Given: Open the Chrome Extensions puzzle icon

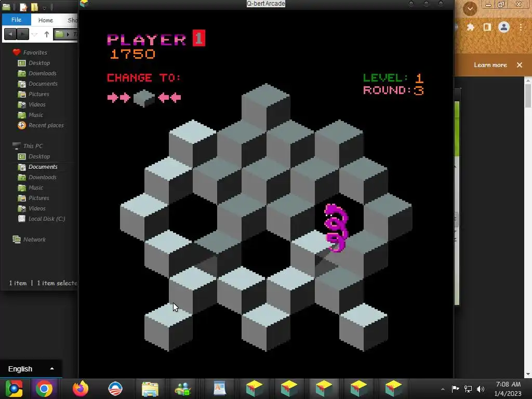Looking at the screenshot, I should tap(471, 27).
